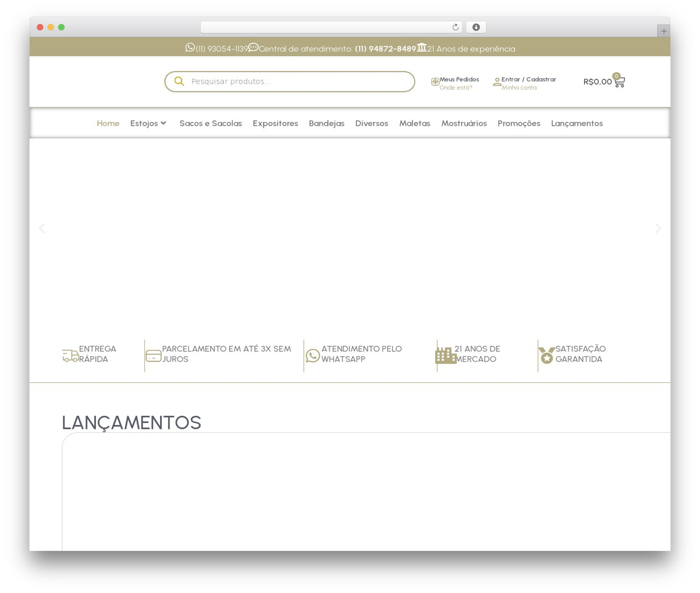Click the bank building icon beside 21 Anos
The width and height of the screenshot is (700, 593).
[x=422, y=48]
